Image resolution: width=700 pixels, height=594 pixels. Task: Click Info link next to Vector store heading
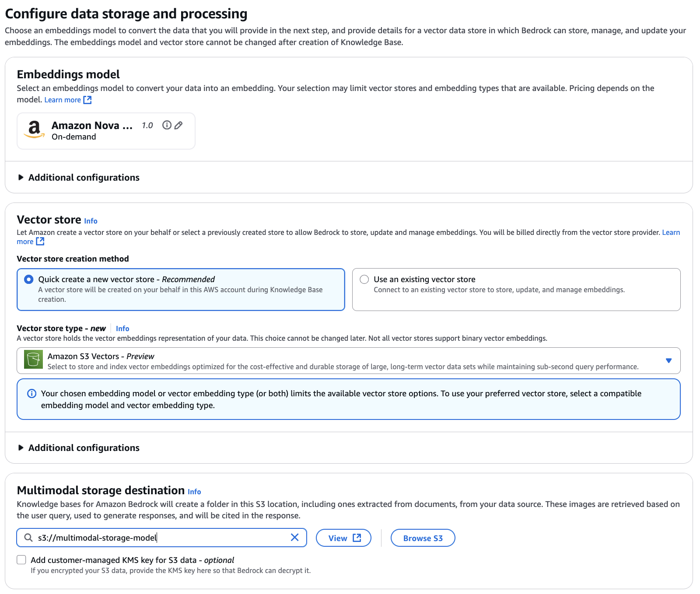[91, 221]
